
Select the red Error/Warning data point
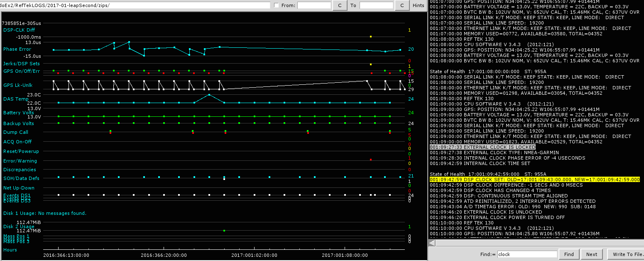click(x=371, y=160)
